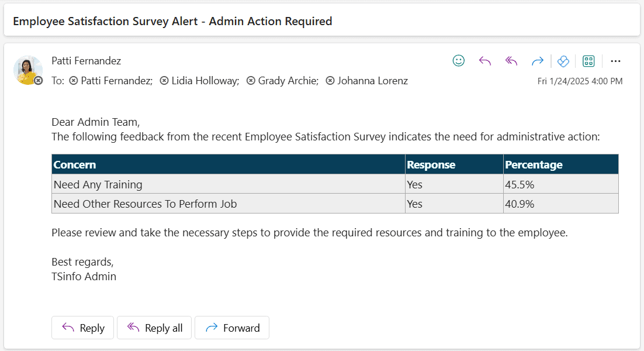Add an emoji reaction to the email

pos(458,61)
